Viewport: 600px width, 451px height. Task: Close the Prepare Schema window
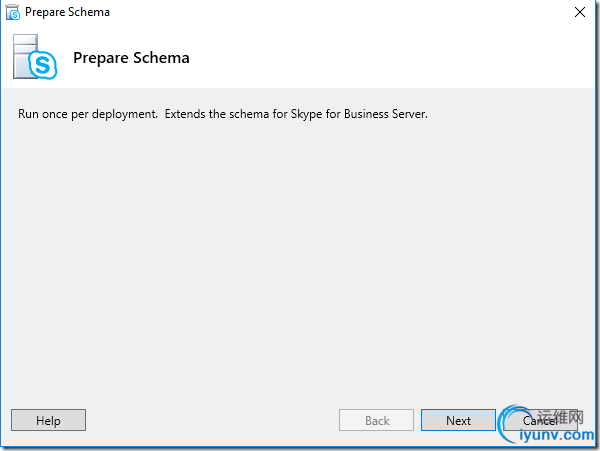coord(580,13)
